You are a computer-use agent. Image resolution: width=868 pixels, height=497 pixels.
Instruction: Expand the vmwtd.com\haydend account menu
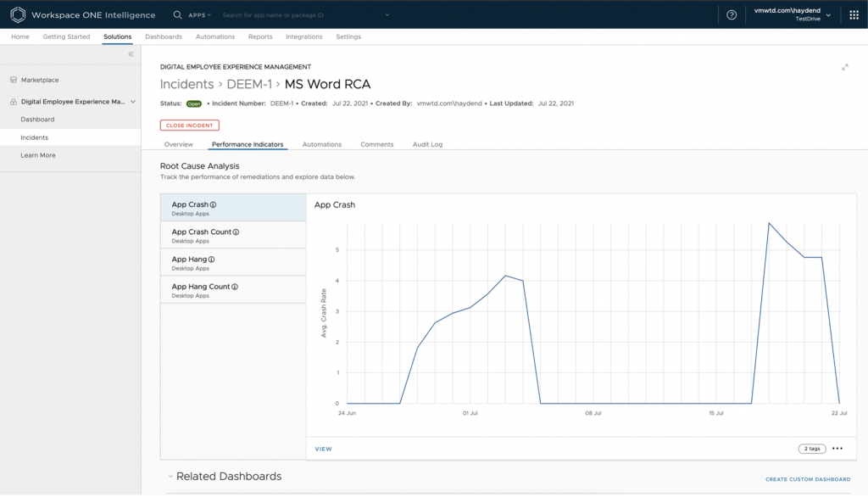pos(794,14)
